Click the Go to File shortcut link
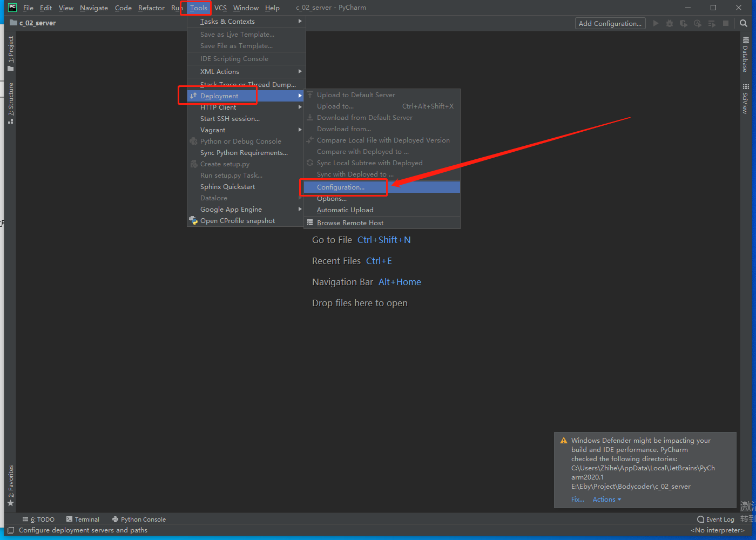The width and height of the screenshot is (756, 540). point(332,239)
